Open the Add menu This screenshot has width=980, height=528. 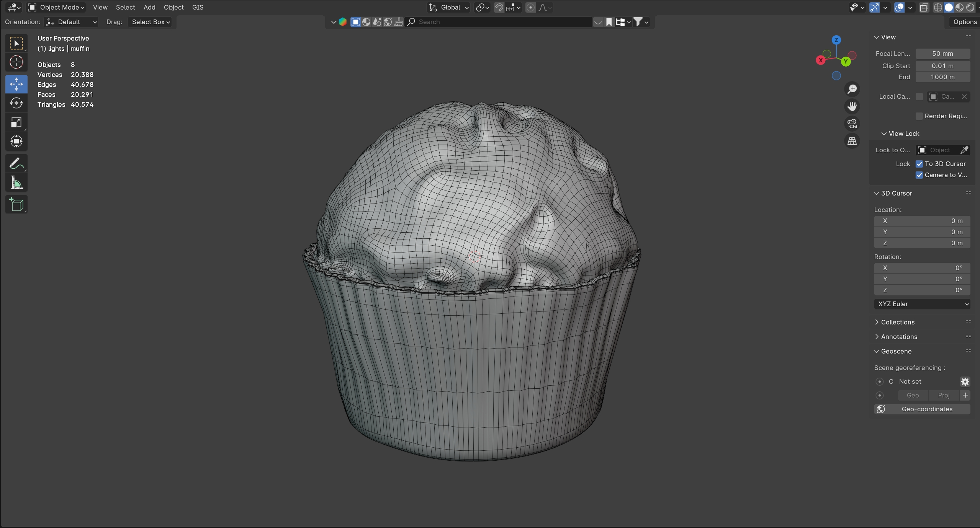tap(149, 7)
